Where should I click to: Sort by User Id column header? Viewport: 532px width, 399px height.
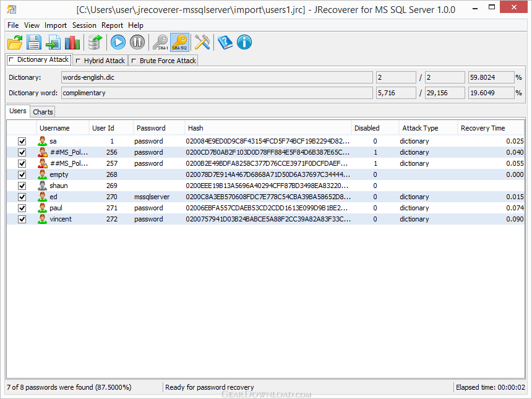111,128
